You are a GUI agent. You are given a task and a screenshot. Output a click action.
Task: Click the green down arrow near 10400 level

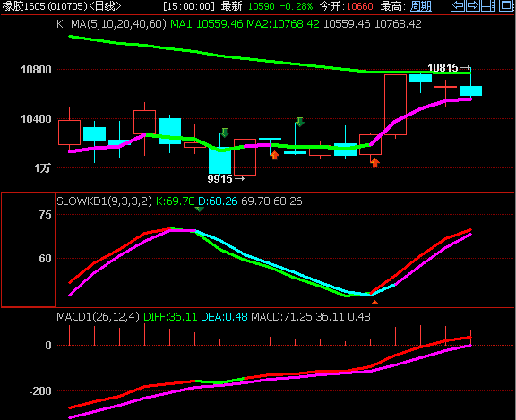(x=300, y=122)
